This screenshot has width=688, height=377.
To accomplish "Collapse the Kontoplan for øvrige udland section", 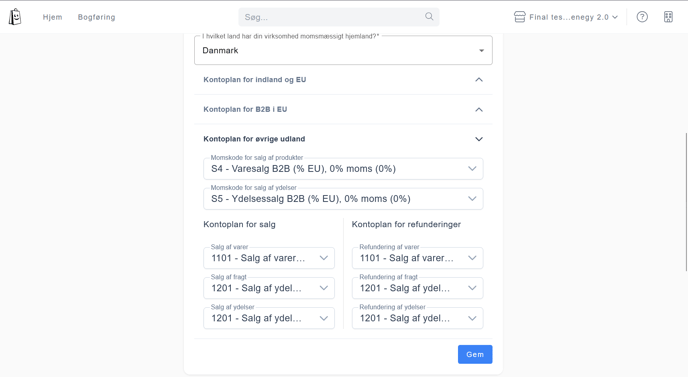I will click(x=343, y=139).
